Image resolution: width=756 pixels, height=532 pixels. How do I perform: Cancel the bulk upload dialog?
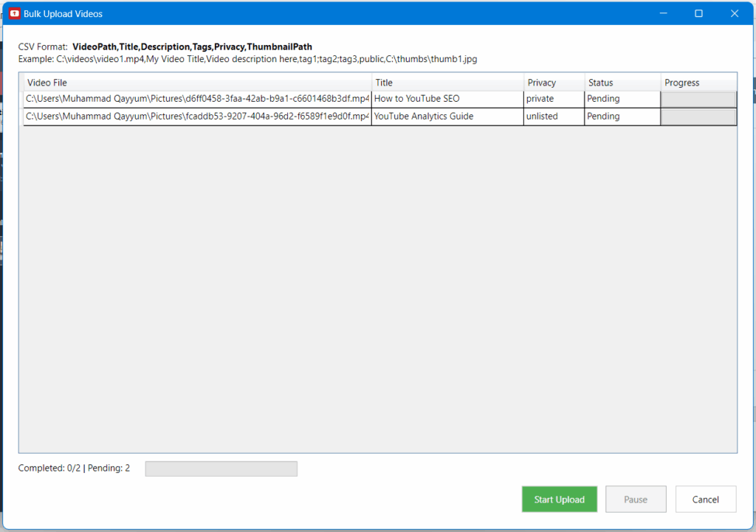[705, 500]
